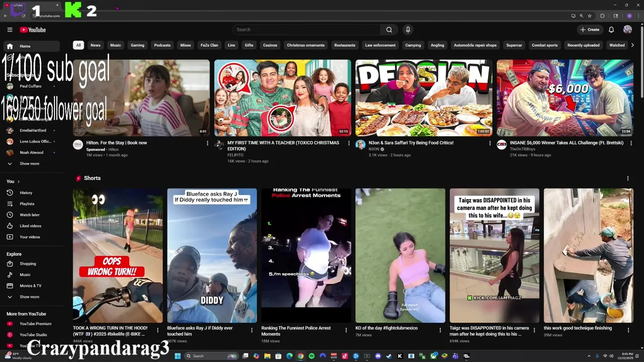
Task: Open Noah Atwood subscription channel
Action: tap(30, 152)
